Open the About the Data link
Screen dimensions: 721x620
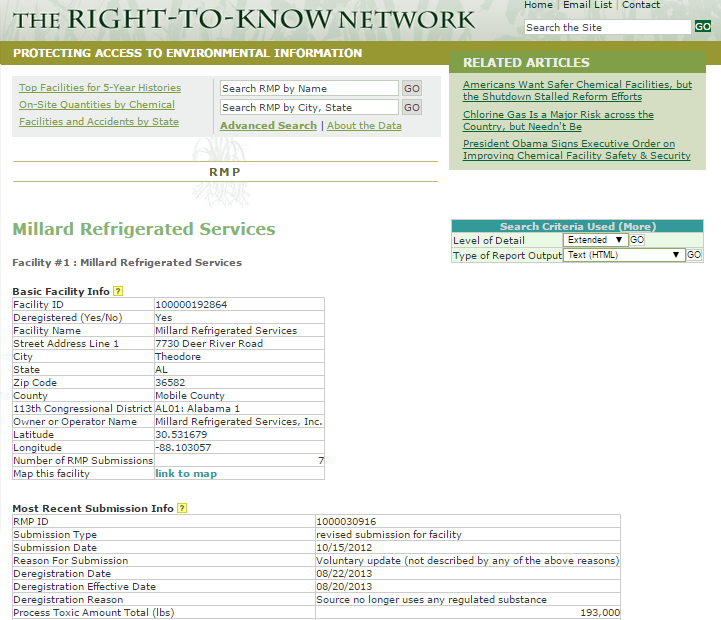pyautogui.click(x=364, y=126)
